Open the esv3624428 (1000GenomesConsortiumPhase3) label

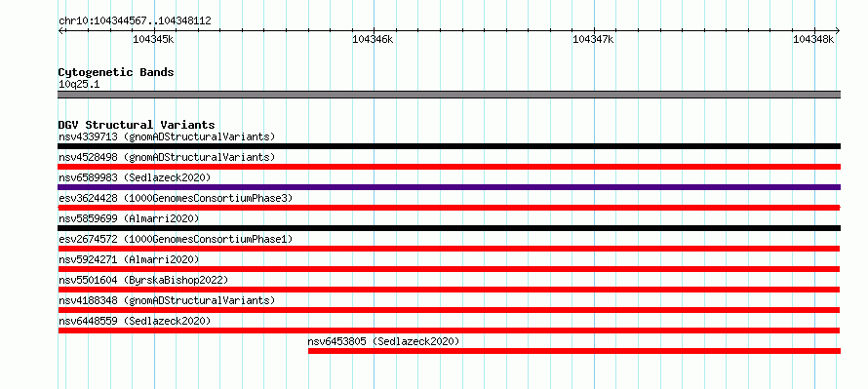pyautogui.click(x=176, y=198)
